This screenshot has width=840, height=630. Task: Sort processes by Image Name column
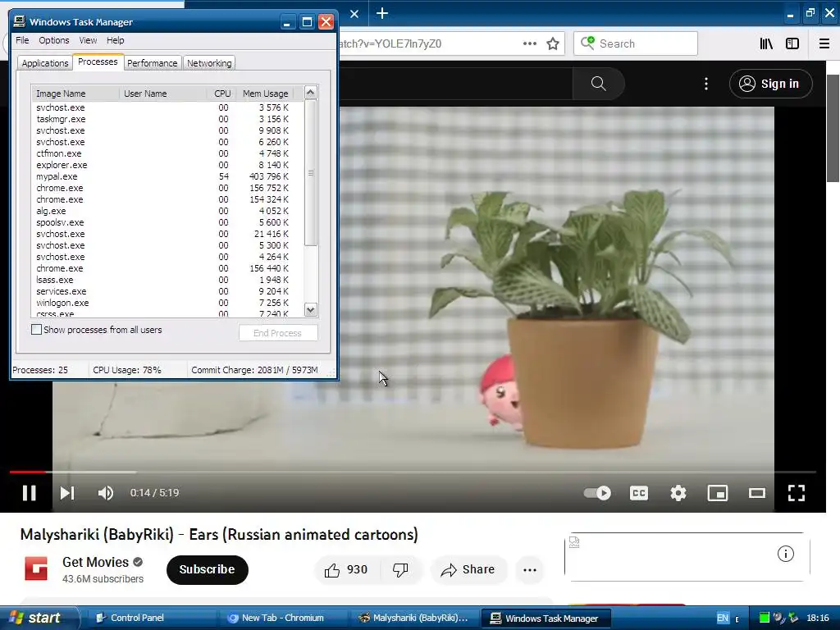click(x=75, y=94)
